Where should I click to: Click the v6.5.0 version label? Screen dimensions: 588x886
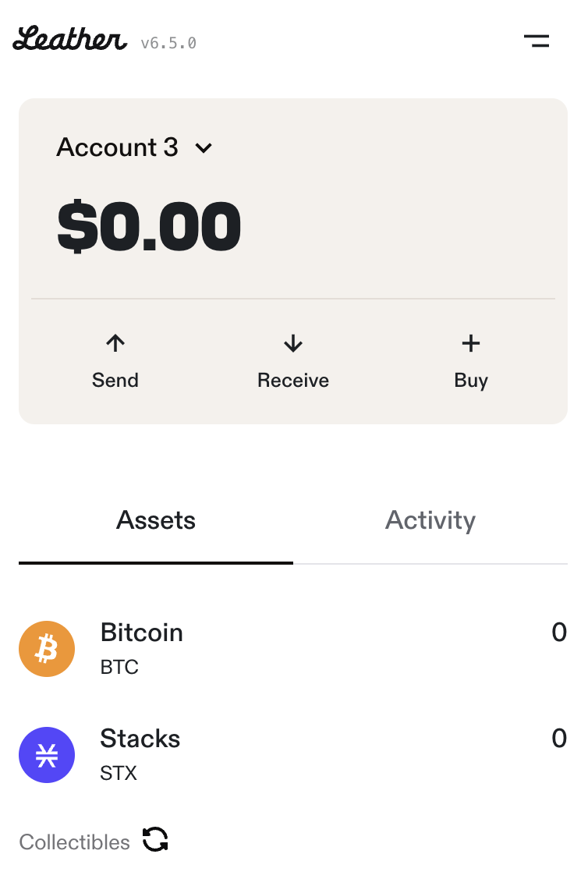pyautogui.click(x=168, y=44)
